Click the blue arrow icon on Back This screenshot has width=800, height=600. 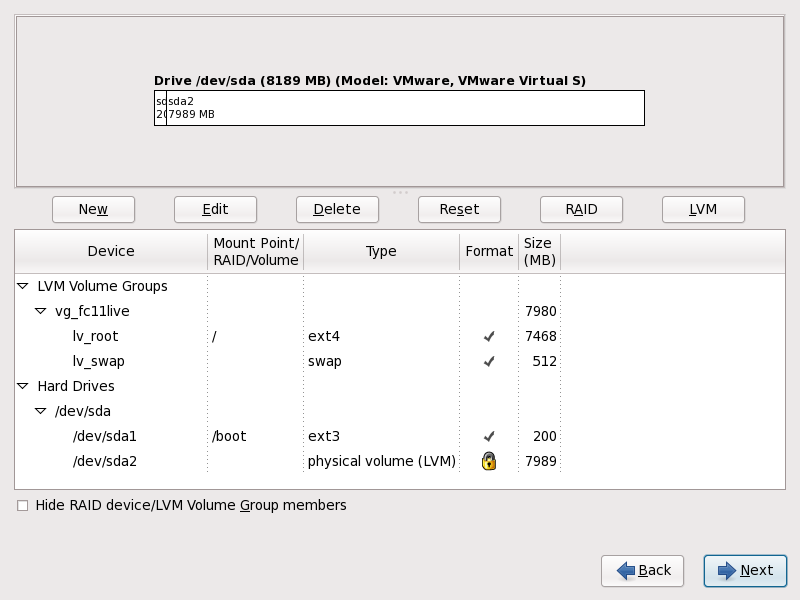click(x=626, y=570)
